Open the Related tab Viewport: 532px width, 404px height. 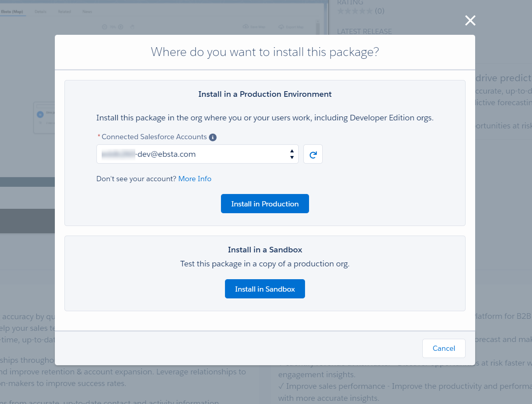point(64,12)
